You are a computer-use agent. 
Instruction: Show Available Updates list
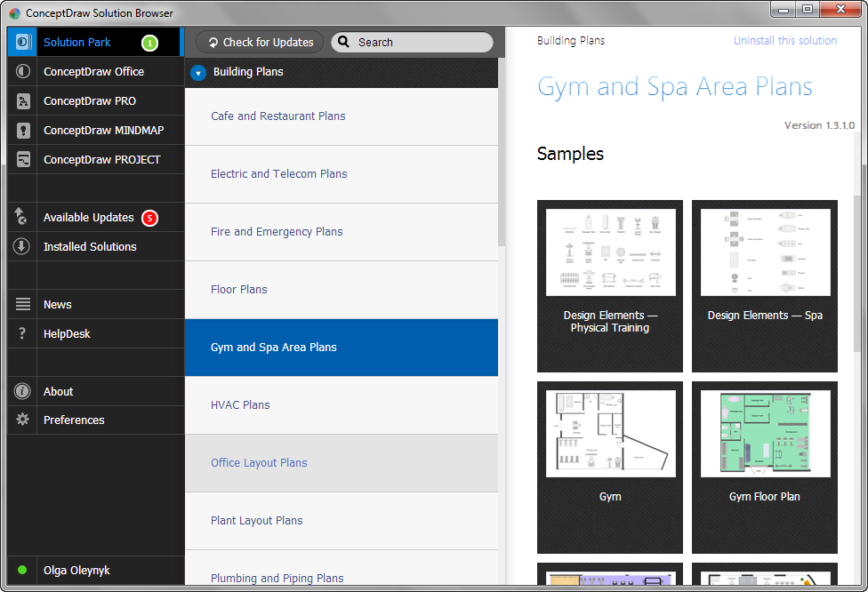coord(96,218)
